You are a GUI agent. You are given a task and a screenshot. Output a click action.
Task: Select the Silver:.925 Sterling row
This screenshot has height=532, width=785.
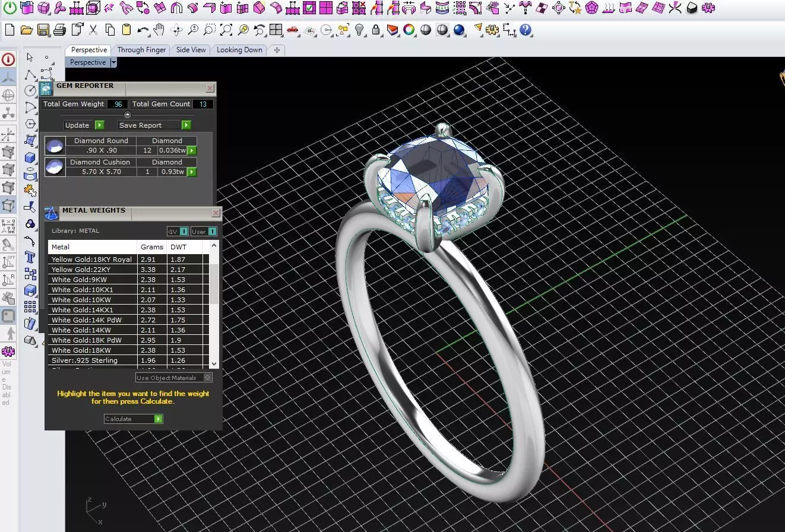coord(128,360)
